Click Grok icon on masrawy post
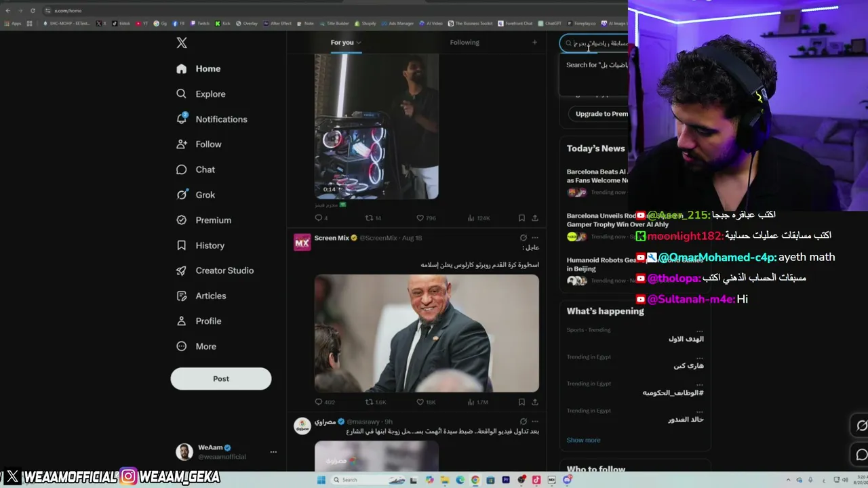Image resolution: width=868 pixels, height=488 pixels. click(x=523, y=422)
